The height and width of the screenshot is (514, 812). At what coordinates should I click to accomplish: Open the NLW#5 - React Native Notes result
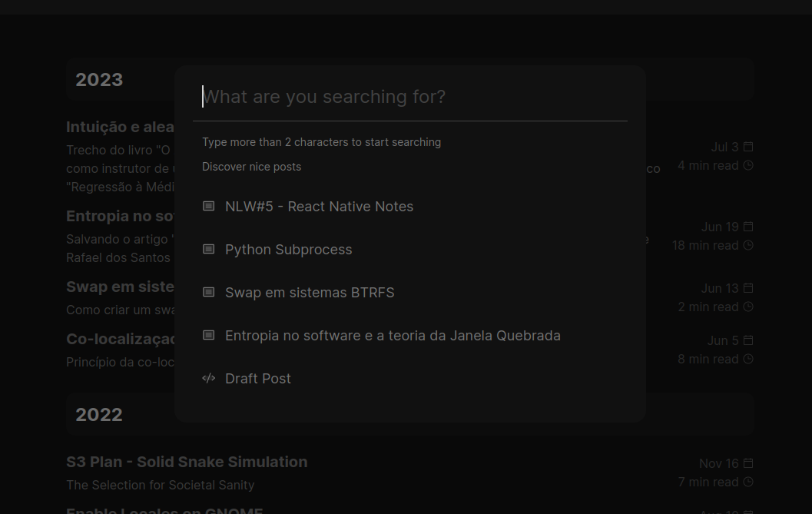click(319, 207)
